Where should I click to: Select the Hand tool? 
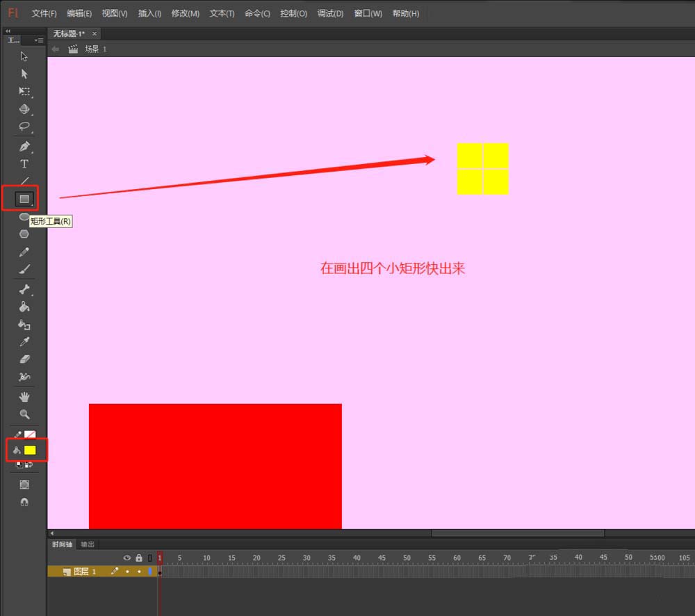pyautogui.click(x=24, y=397)
